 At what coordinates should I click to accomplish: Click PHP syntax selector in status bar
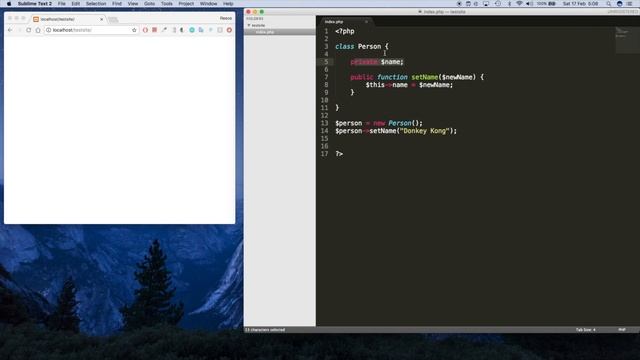pyautogui.click(x=622, y=330)
